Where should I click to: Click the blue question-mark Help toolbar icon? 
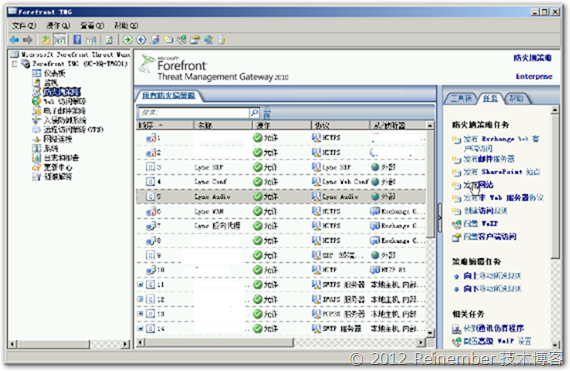click(77, 40)
